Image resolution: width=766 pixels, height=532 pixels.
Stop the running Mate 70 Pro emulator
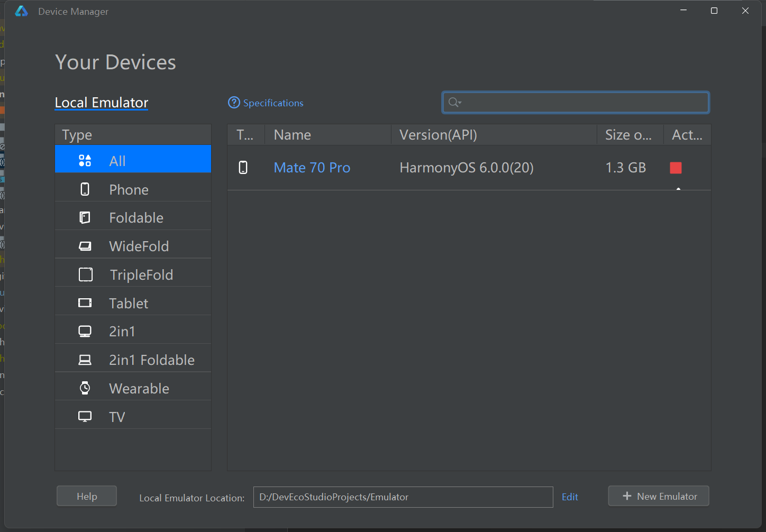point(676,168)
